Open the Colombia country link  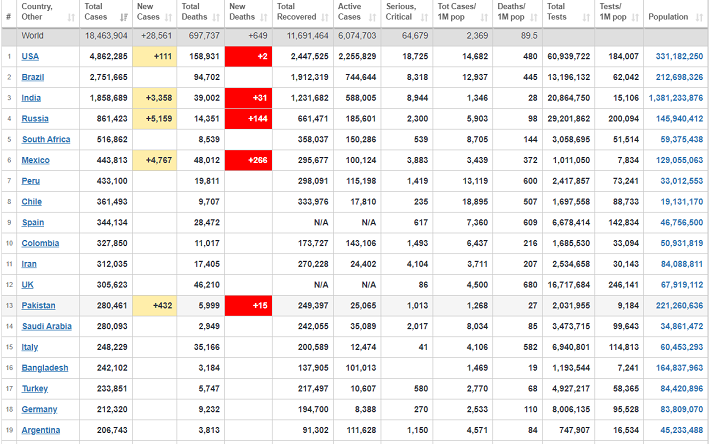40,243
